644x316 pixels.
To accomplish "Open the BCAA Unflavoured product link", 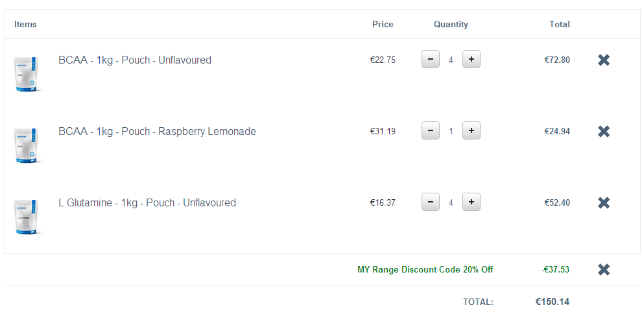I will tap(135, 60).
